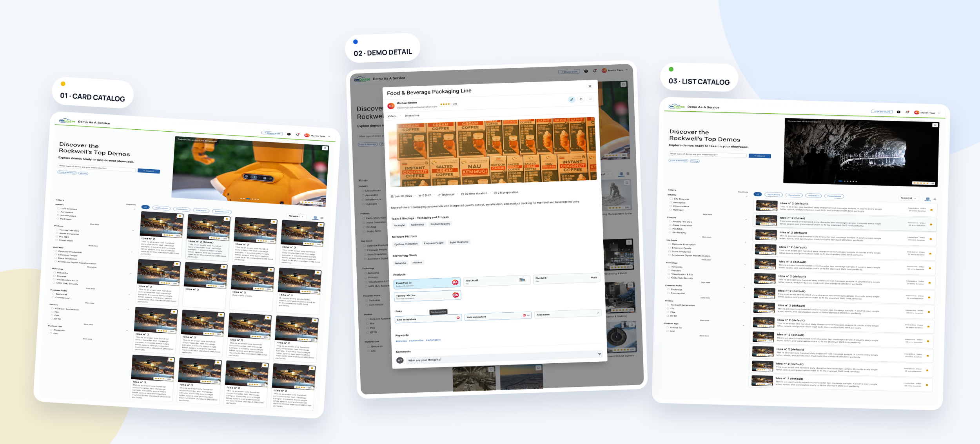This screenshot has width=980, height=444.
Task: Select active carousel indicator on Connected Mine hero
Action: tap(840, 181)
